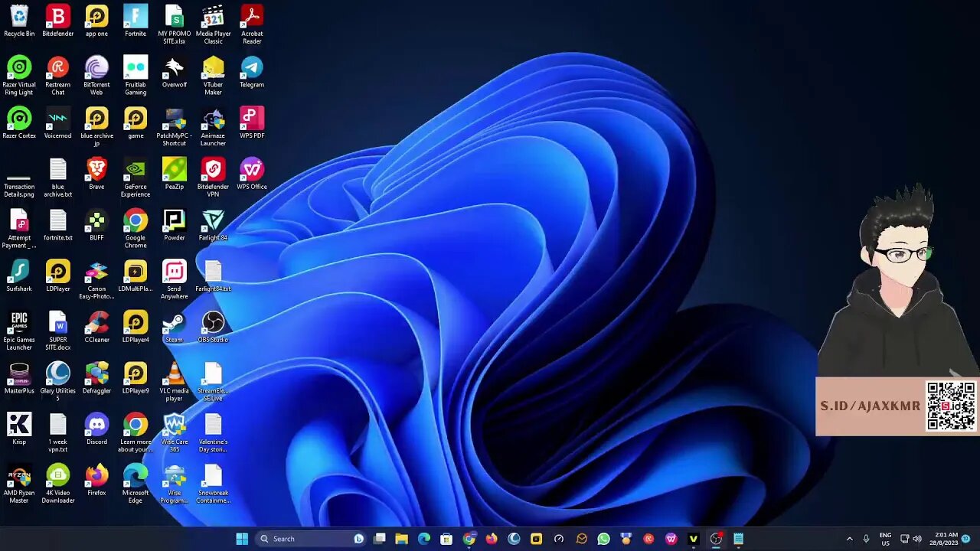The height and width of the screenshot is (551, 980).
Task: Click the Epic Games Launcher icon
Action: [x=19, y=331]
